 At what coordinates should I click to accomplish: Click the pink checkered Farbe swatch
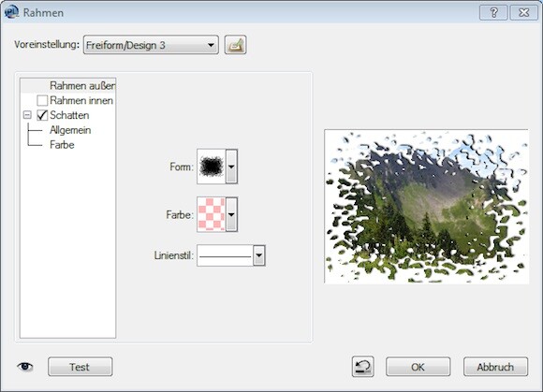(212, 214)
